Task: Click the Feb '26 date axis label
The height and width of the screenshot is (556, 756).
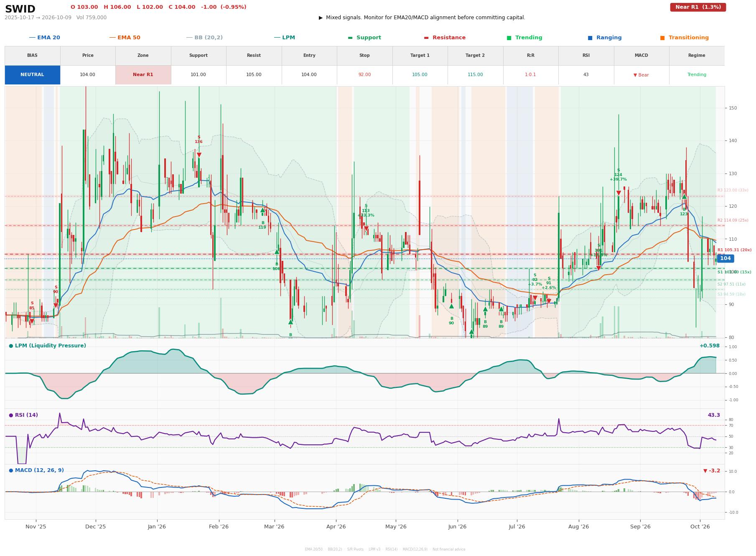Action: coord(219,527)
